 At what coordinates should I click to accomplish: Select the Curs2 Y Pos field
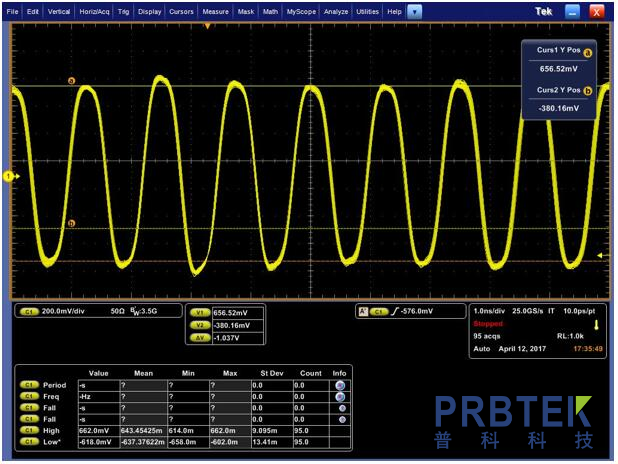click(558, 108)
